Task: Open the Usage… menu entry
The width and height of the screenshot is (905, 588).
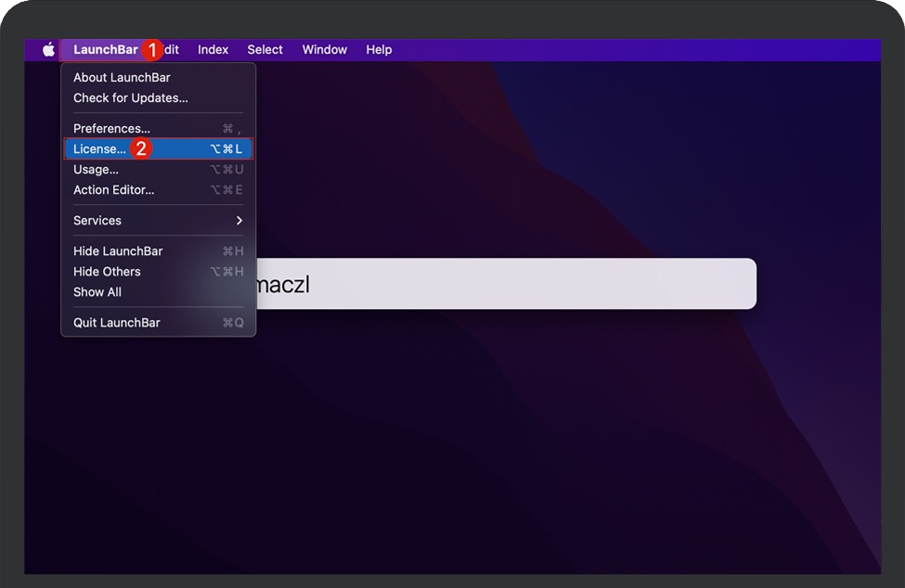Action: tap(96, 170)
